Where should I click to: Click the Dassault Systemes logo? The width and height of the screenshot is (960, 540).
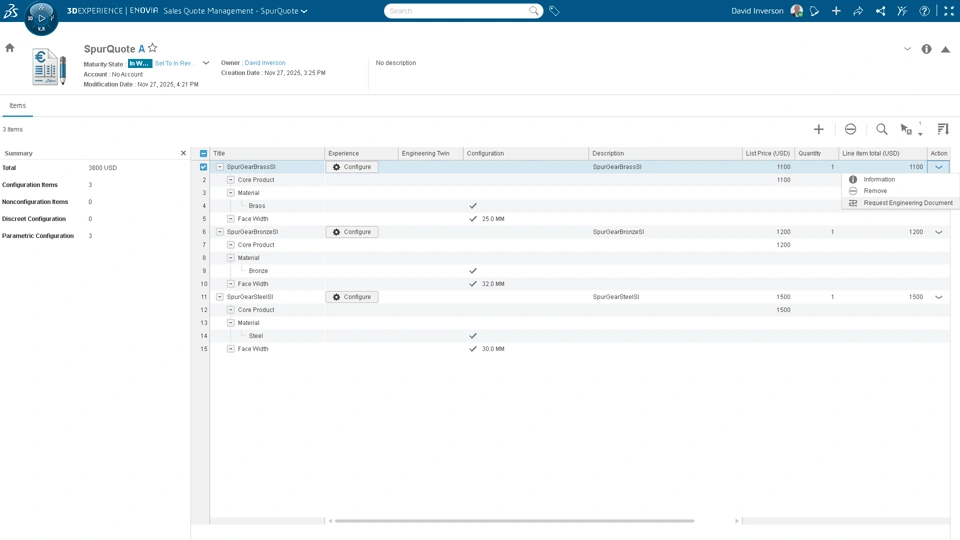point(10,10)
